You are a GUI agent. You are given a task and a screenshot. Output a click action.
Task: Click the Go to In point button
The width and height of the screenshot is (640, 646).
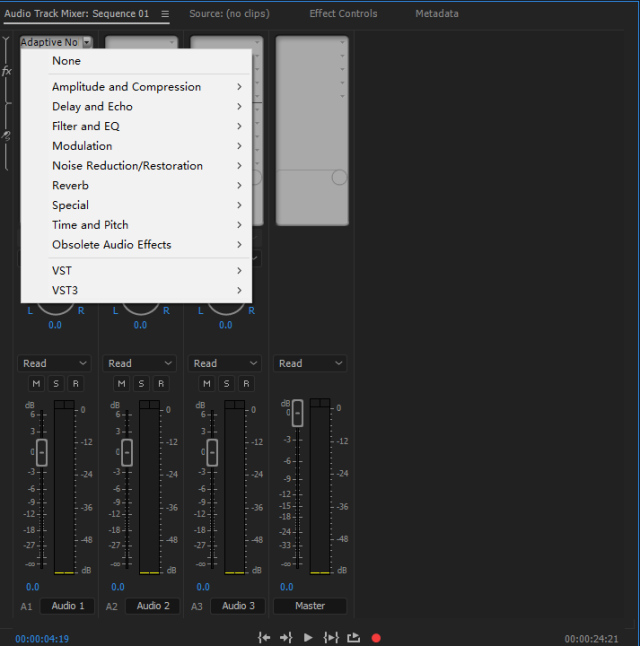click(264, 638)
